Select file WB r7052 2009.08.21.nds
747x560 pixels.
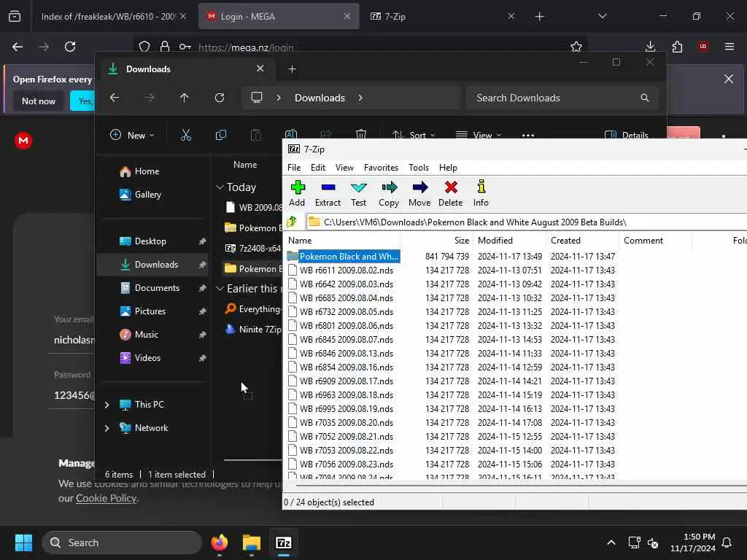[x=347, y=436]
